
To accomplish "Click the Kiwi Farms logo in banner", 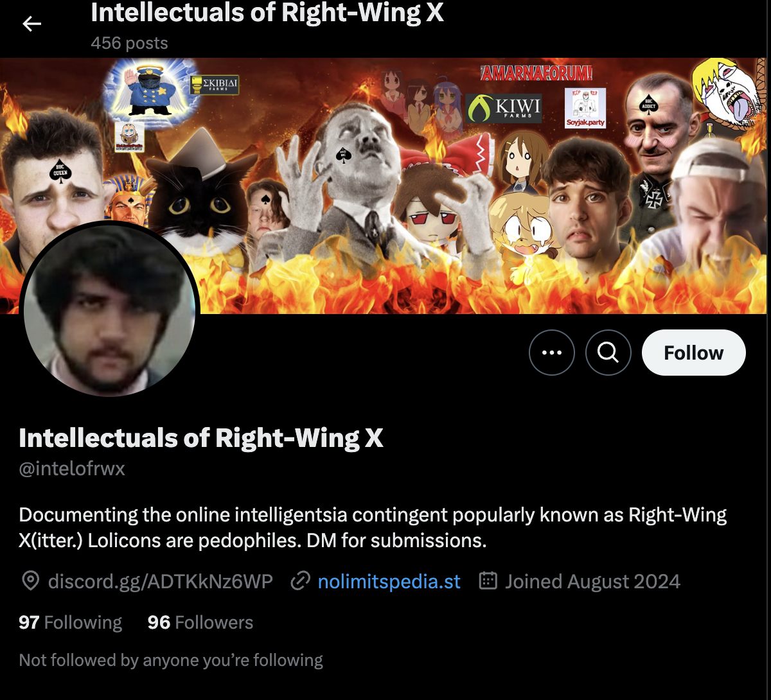I will pos(504,107).
